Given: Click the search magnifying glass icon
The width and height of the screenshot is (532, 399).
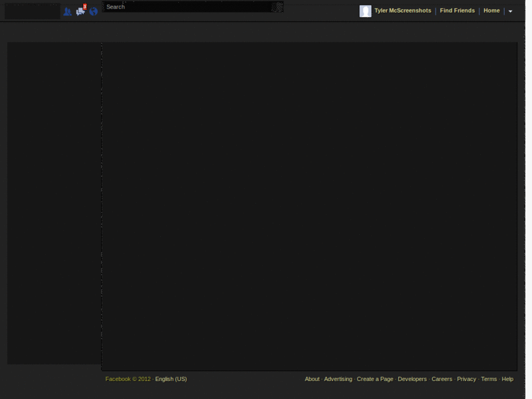Looking at the screenshot, I should [278, 7].
